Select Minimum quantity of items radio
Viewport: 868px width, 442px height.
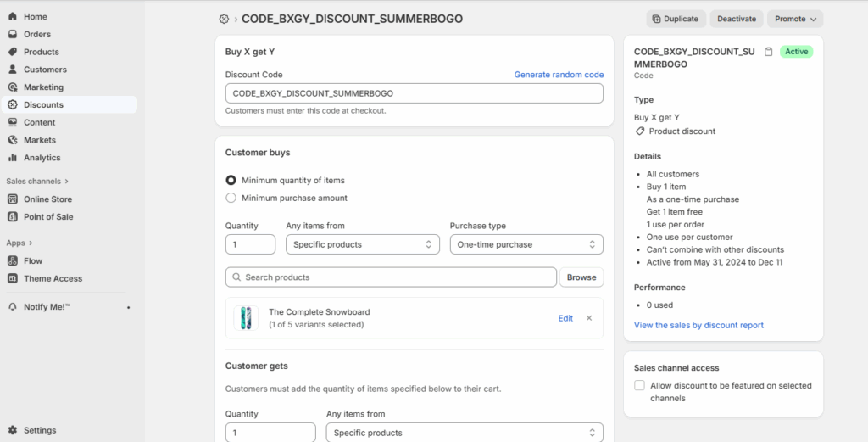click(231, 181)
